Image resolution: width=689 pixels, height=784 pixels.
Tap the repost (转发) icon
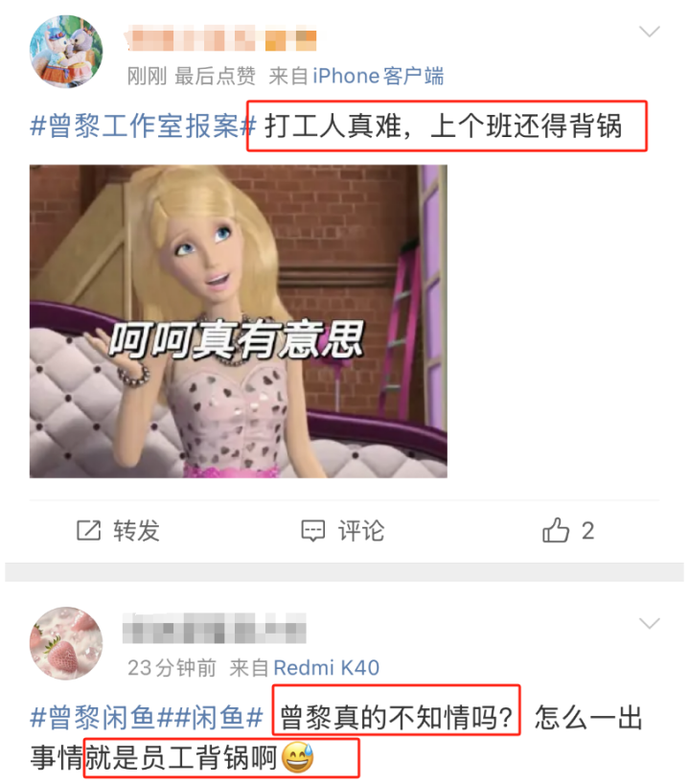pos(88,531)
